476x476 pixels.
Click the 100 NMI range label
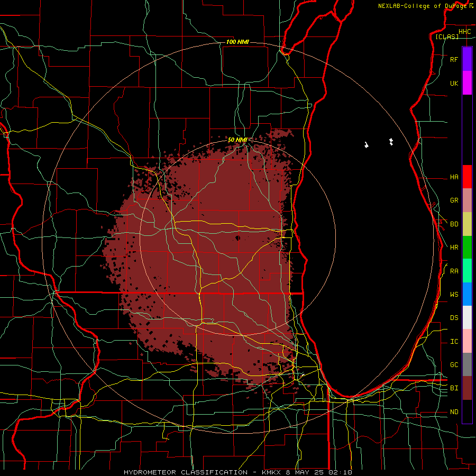click(237, 42)
